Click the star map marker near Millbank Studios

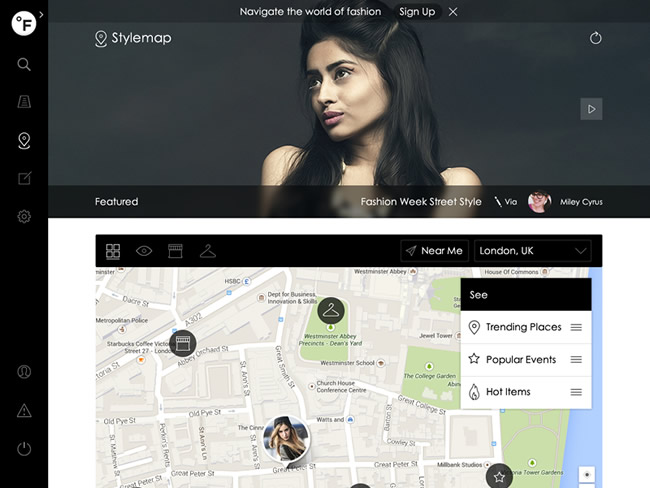pos(499,477)
